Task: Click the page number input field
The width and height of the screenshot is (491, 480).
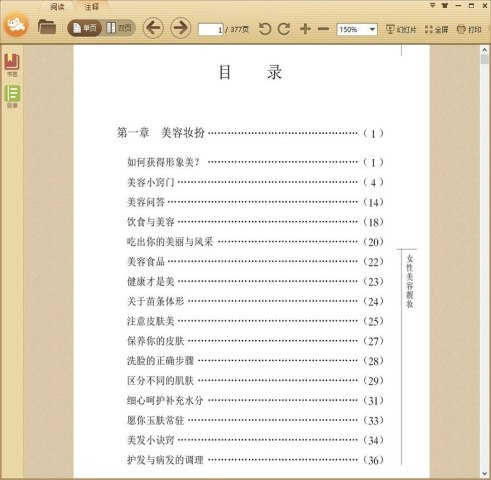Action: tap(211, 30)
